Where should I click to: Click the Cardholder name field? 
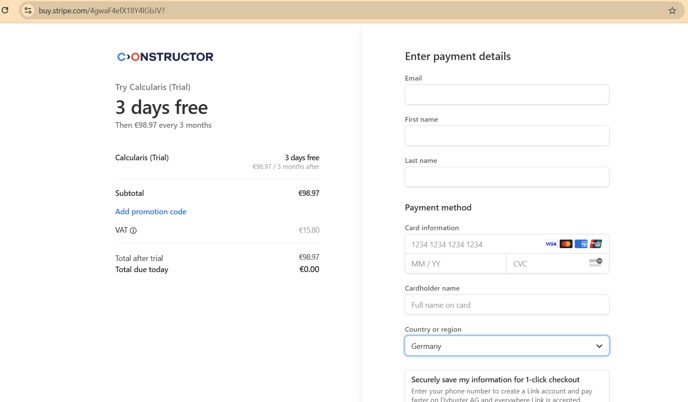507,305
